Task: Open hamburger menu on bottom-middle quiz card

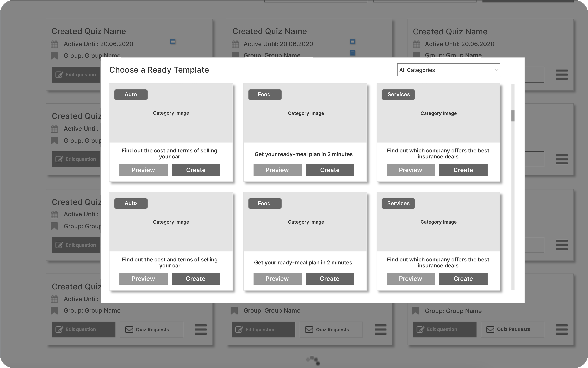Action: tap(380, 329)
